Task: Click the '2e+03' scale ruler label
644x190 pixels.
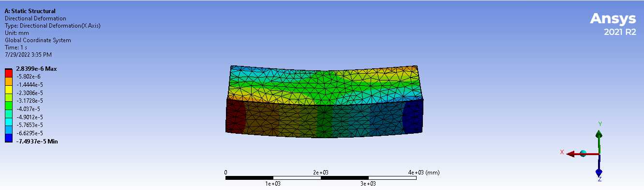Action: [321, 173]
